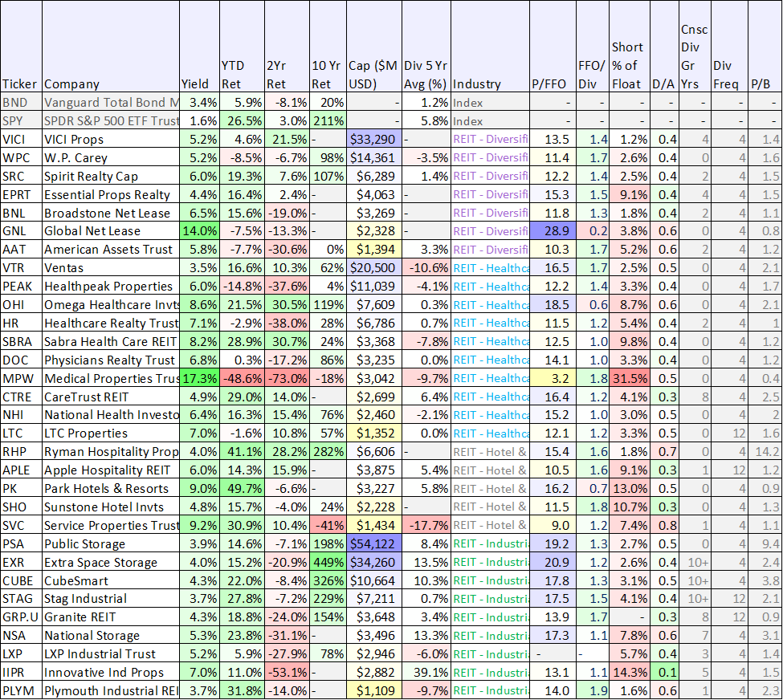Click the Div Freq header cell
Image resolution: width=783 pixels, height=700 pixels.
(x=729, y=47)
